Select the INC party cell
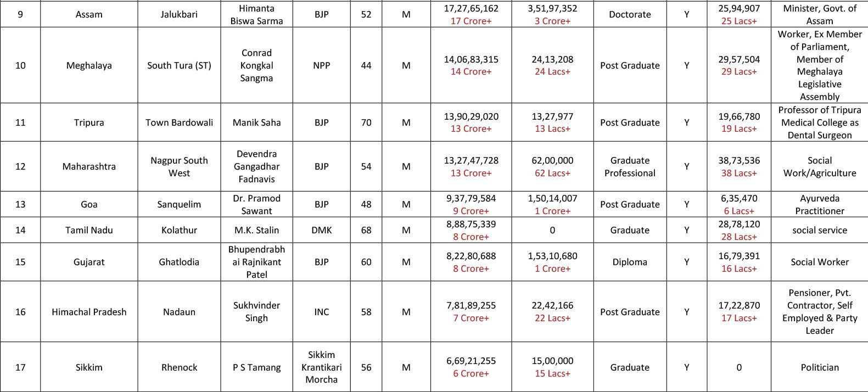 (322, 312)
